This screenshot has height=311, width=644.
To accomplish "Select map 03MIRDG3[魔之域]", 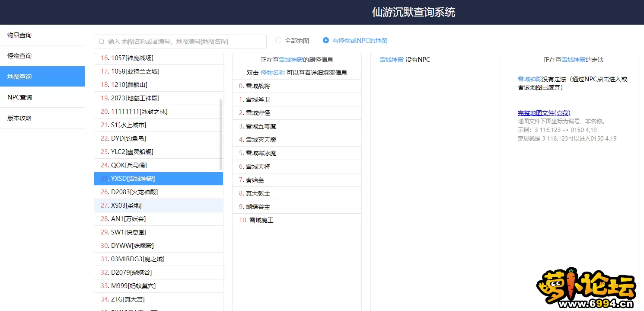I will click(159, 259).
